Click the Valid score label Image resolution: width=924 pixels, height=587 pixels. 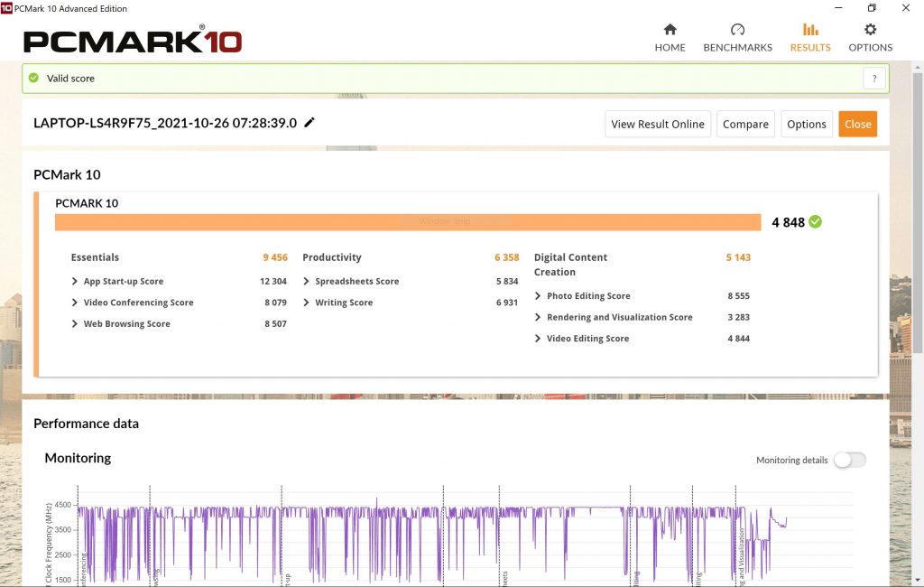pyautogui.click(x=70, y=79)
